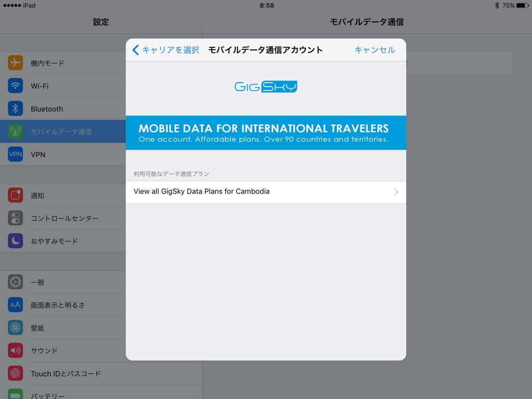The height and width of the screenshot is (399, 532).
Task: Go back to キャリアを選択
Action: tap(166, 50)
